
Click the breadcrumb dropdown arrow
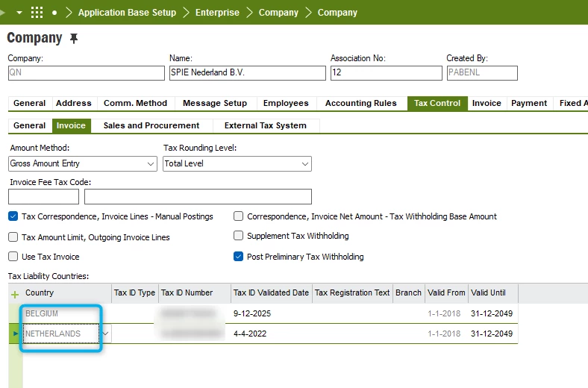tap(19, 13)
